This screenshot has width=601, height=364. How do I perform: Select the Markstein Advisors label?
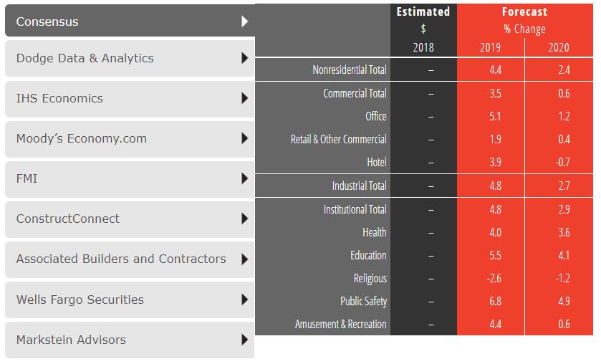click(71, 340)
